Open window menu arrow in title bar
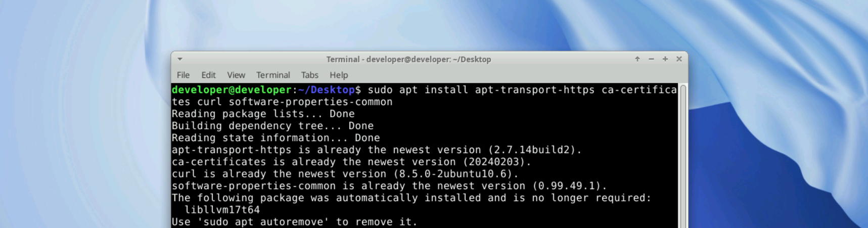This screenshot has height=228, width=868. pyautogui.click(x=180, y=59)
